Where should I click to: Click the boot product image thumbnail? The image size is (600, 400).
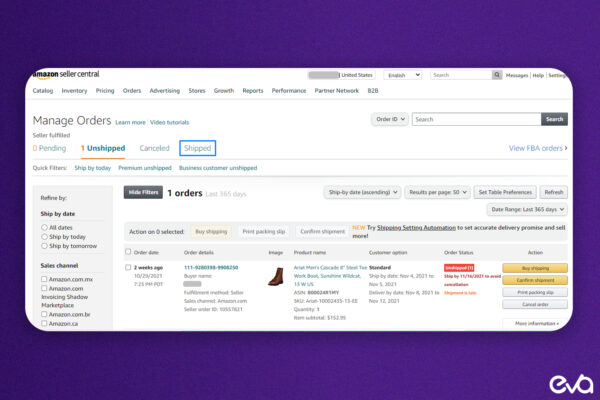[276, 275]
